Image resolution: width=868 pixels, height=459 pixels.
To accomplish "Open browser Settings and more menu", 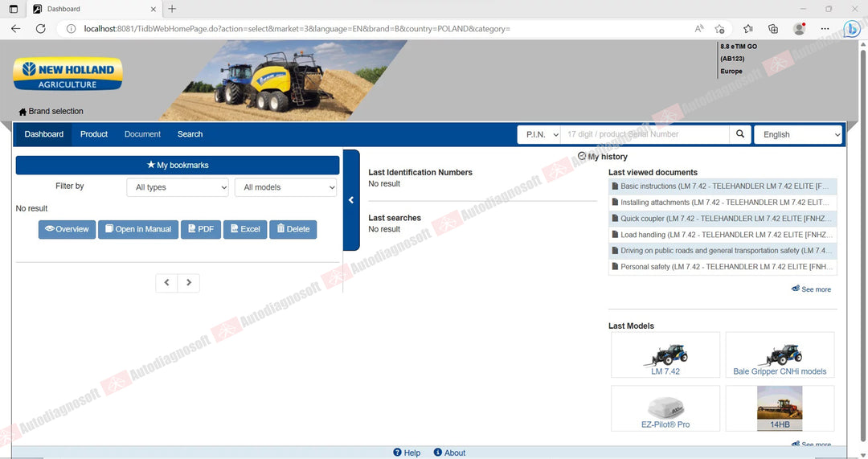I will click(825, 28).
